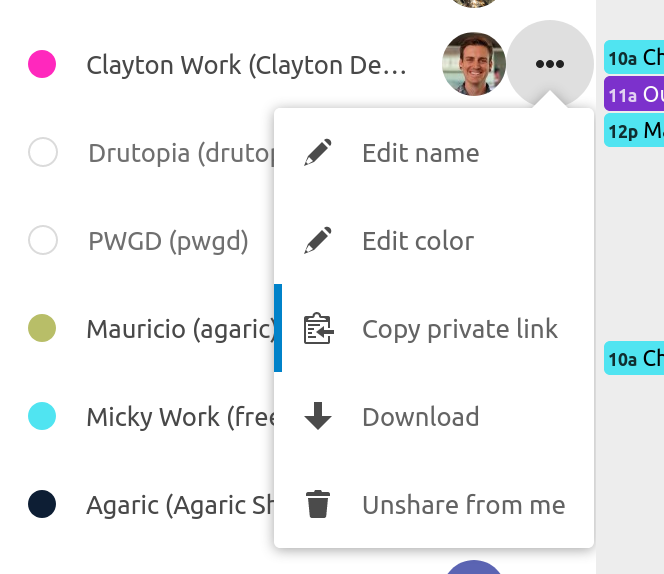The image size is (664, 574).
Task: Toggle the Clayton Work calendar pink circle
Action: tap(42, 65)
